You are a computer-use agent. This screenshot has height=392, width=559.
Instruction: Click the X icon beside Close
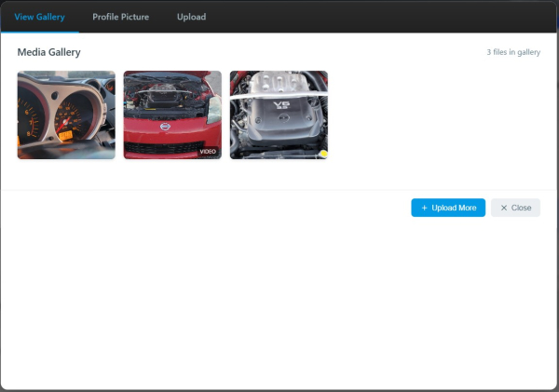[x=504, y=208]
